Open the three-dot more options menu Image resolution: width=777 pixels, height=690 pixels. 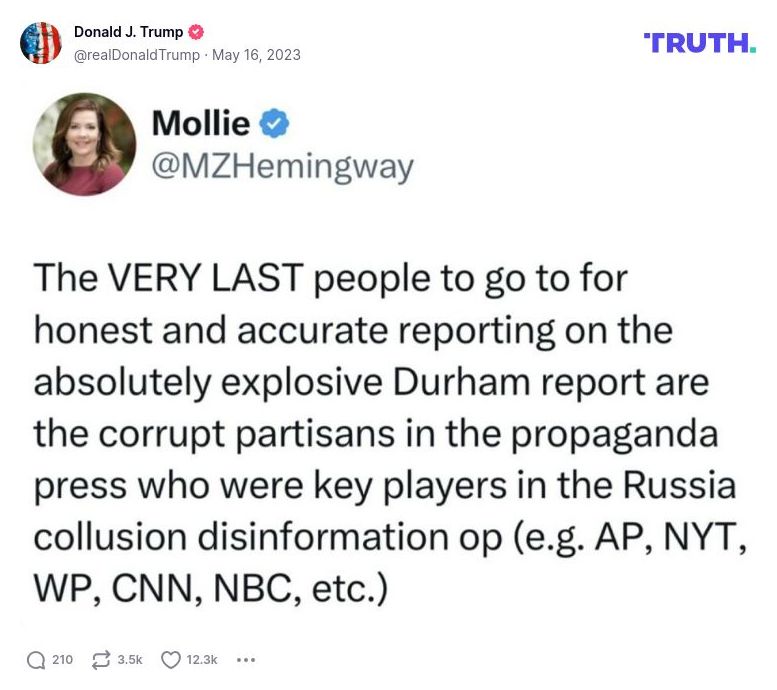coord(246,660)
